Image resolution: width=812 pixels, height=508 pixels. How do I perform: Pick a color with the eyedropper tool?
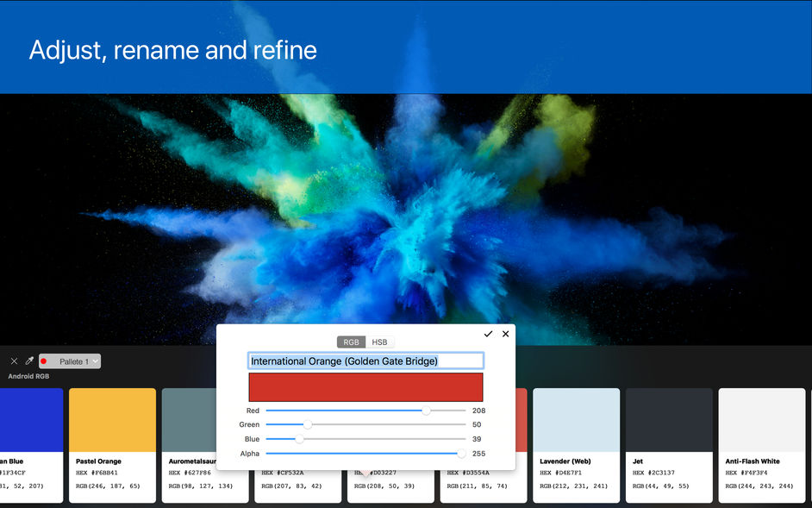[29, 361]
